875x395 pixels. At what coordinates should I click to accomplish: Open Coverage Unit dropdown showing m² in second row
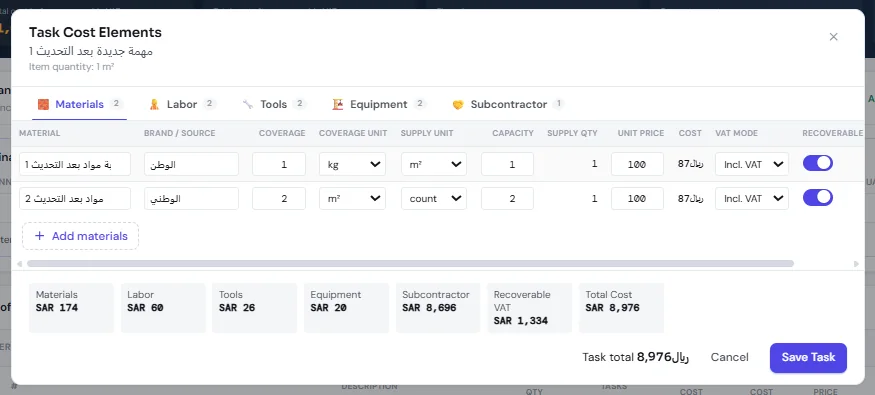click(352, 199)
